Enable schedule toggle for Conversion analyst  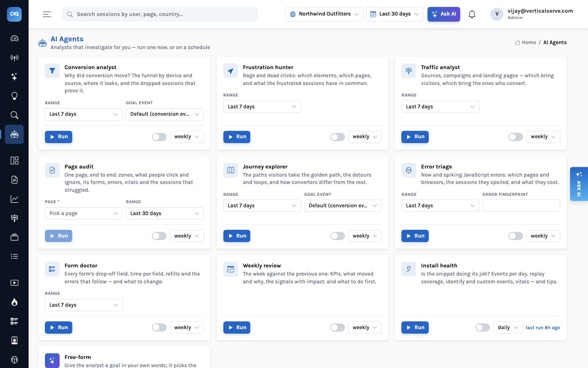[159, 137]
